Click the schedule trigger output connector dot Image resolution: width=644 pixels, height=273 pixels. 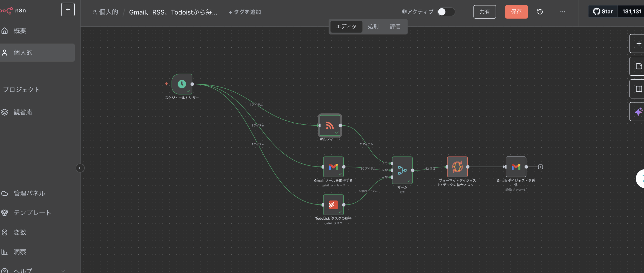pos(192,84)
